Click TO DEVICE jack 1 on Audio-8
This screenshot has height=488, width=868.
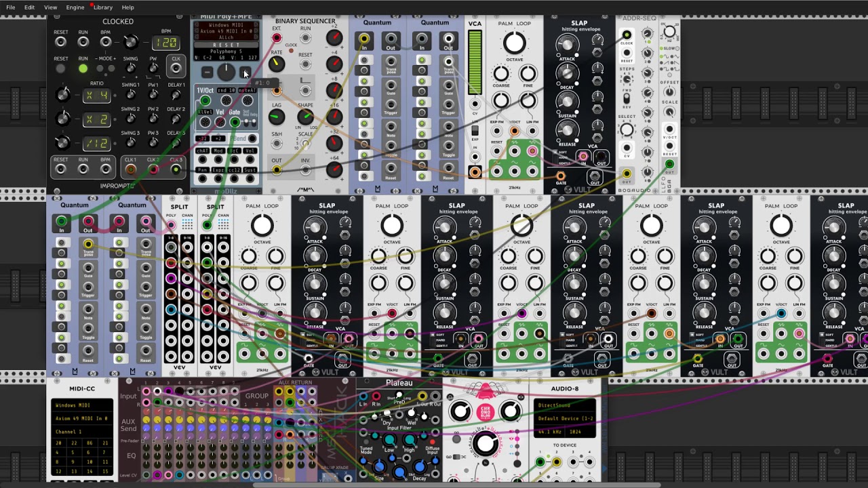tap(540, 462)
